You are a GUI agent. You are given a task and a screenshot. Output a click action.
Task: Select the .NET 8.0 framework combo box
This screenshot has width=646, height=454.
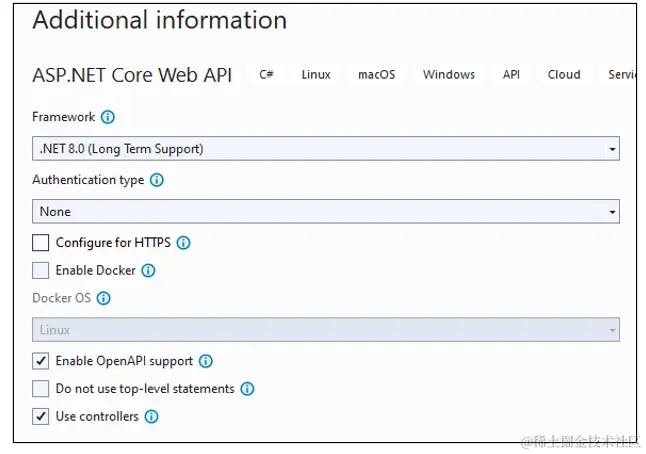(x=326, y=149)
